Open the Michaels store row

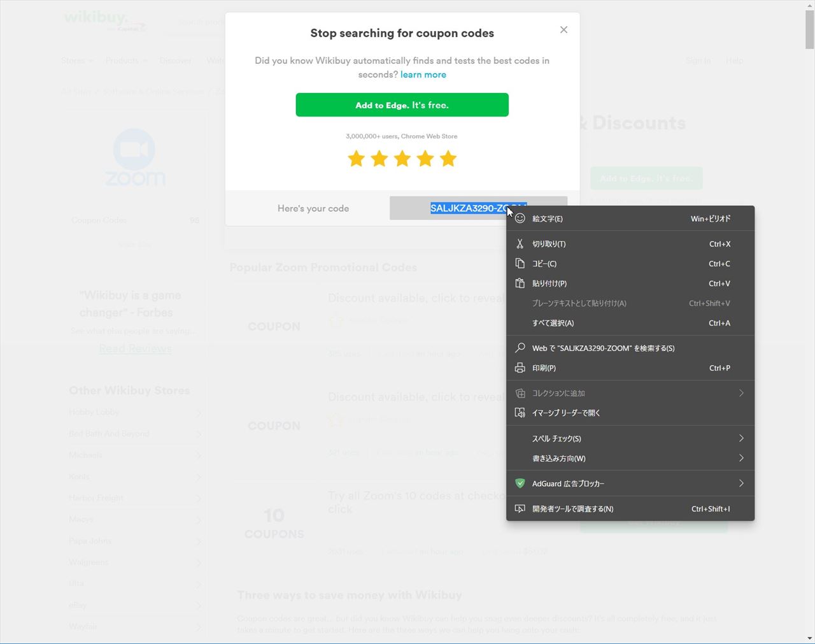pyautogui.click(x=135, y=455)
